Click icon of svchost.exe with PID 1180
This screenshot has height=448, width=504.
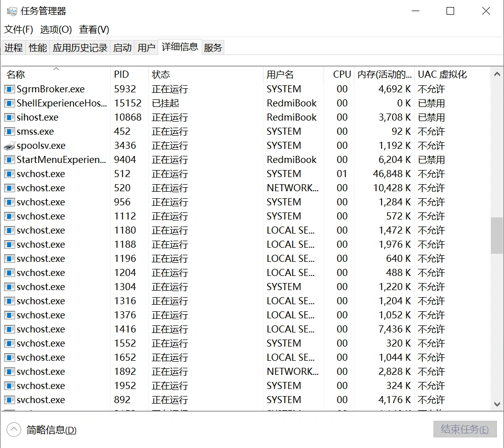[9, 231]
